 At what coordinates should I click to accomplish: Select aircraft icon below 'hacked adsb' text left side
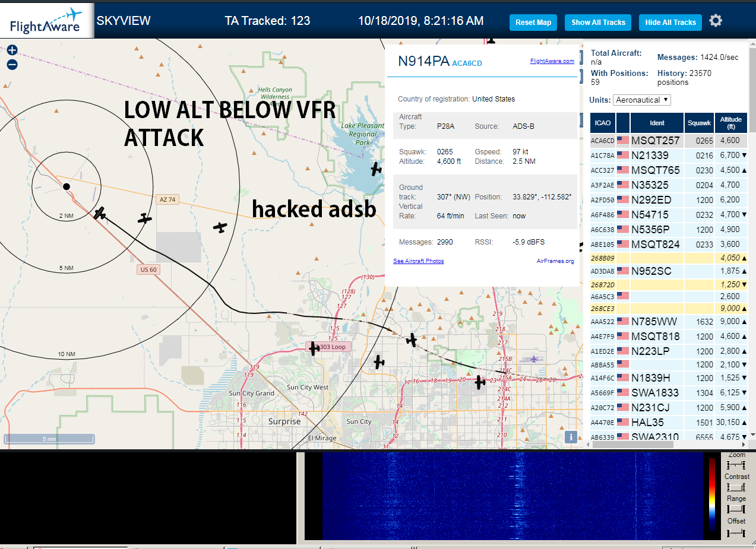click(x=220, y=227)
